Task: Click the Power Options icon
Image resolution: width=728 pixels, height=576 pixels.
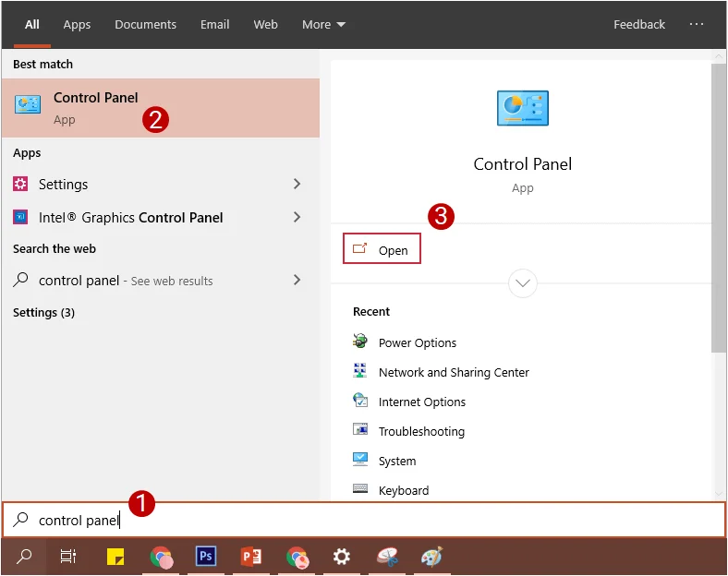Action: 359,342
